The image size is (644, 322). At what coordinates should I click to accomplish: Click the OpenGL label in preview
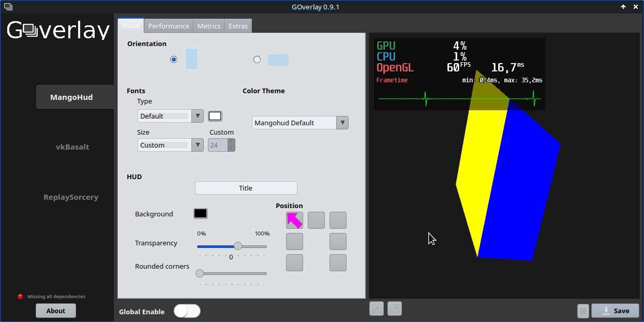coord(395,68)
